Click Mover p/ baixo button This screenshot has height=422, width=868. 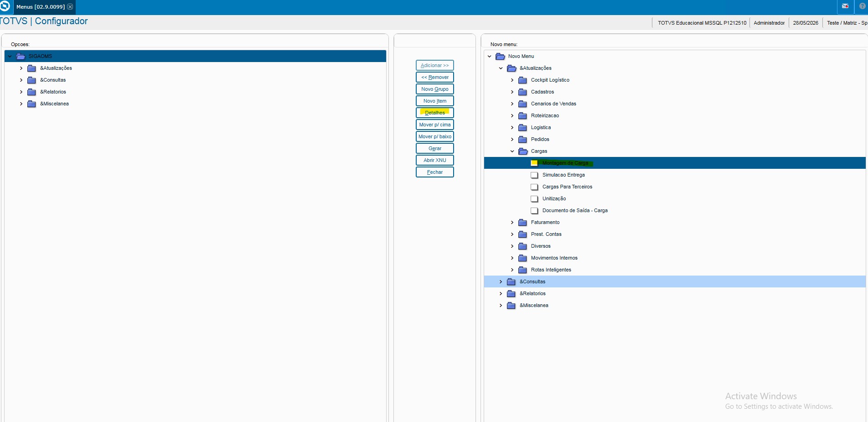tap(435, 136)
